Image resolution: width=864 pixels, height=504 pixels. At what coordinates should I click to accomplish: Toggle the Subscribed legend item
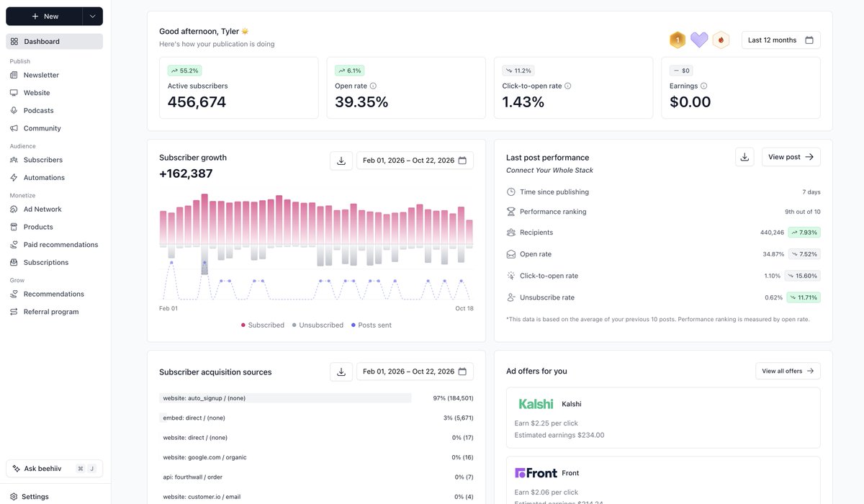263,325
